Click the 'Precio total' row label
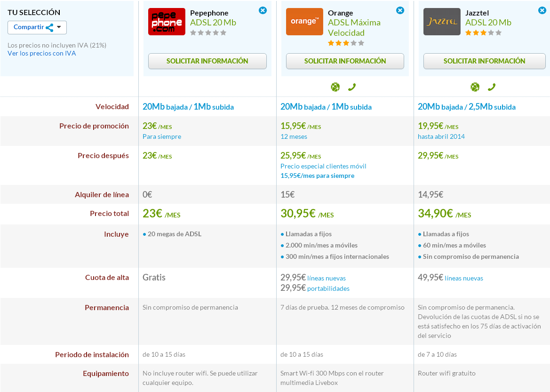The image size is (550, 392). pos(110,213)
